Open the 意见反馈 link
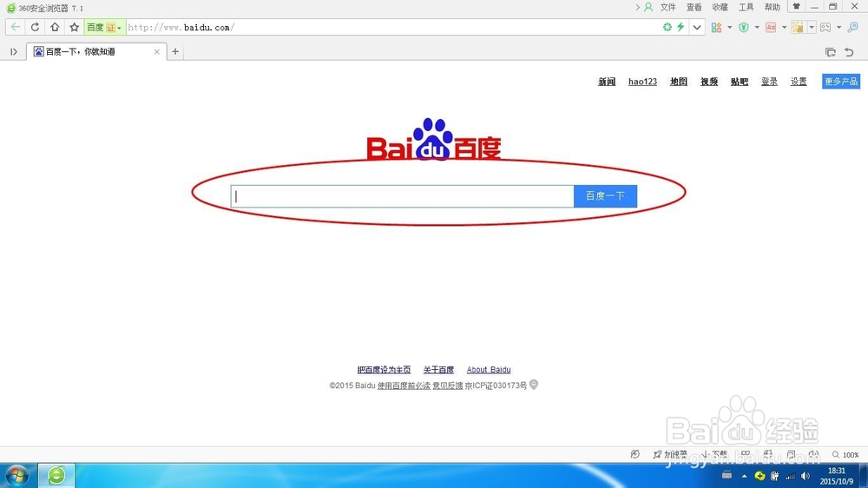The height and width of the screenshot is (488, 868). (x=448, y=386)
